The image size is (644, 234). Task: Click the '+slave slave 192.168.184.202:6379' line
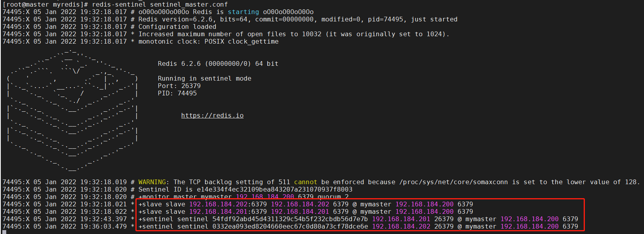(x=238, y=204)
